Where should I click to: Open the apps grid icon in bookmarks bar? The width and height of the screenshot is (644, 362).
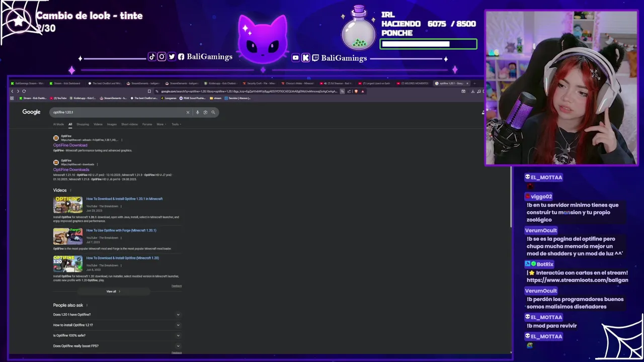coord(12,98)
